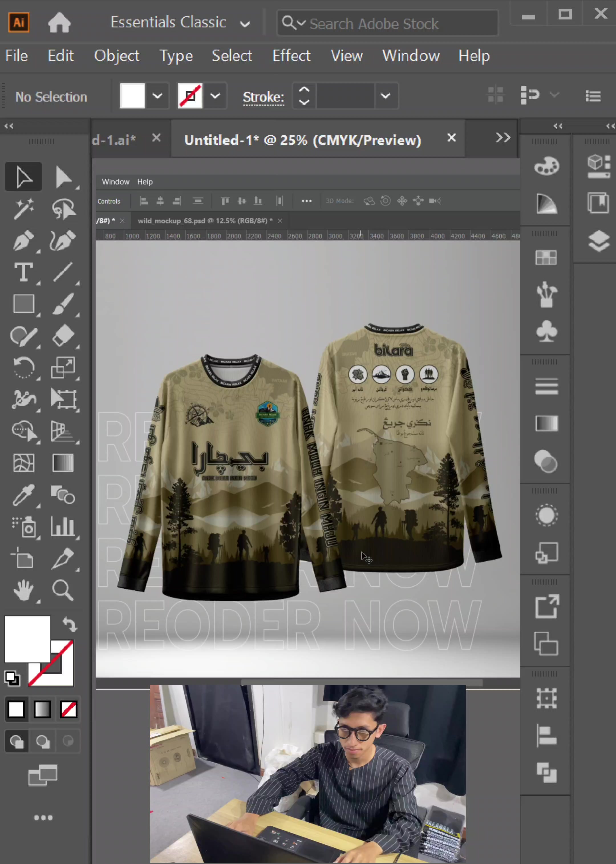The height and width of the screenshot is (864, 616).
Task: Choose the Line Segment tool
Action: click(x=63, y=272)
